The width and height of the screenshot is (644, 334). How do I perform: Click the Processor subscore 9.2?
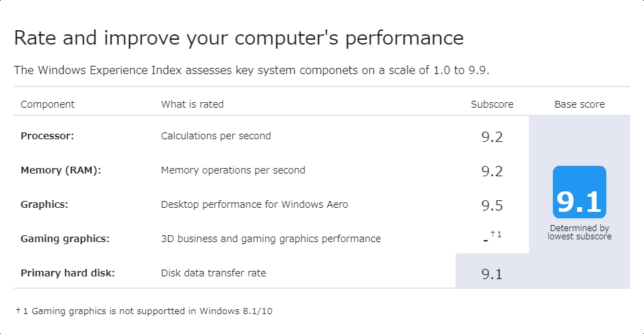492,137
